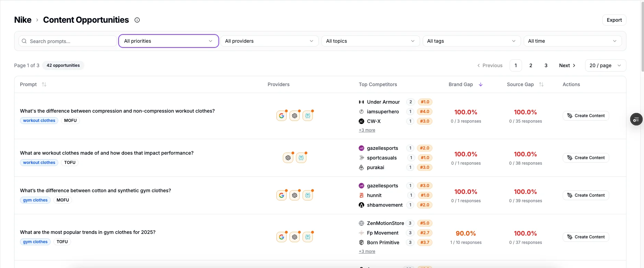The width and height of the screenshot is (644, 268).
Task: Click the TOFU tag in 2025 trends row
Action: pos(62,242)
